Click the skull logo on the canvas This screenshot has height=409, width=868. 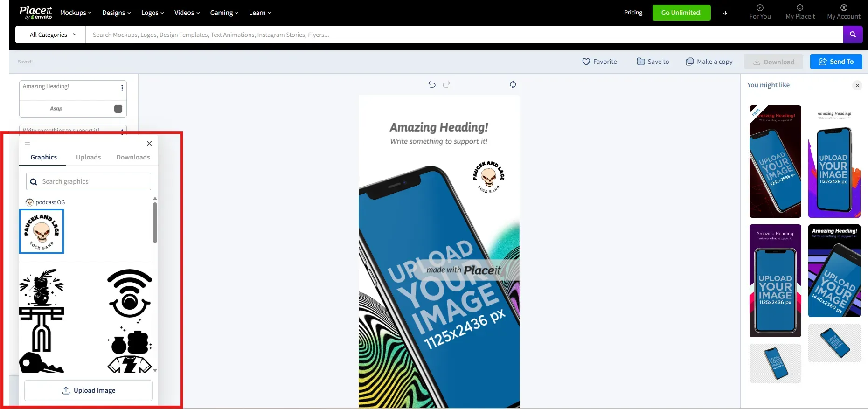pyautogui.click(x=488, y=177)
